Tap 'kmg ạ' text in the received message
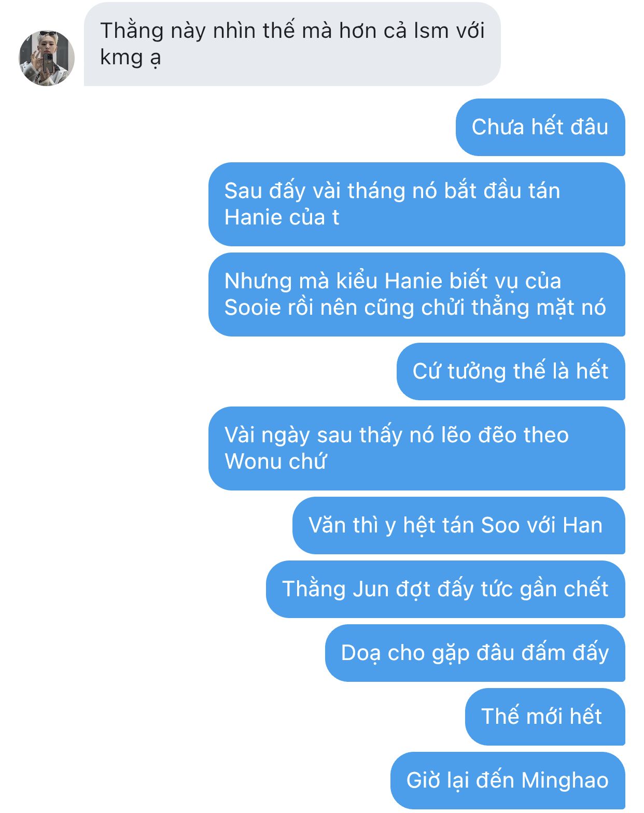This screenshot has height=813, width=644. tap(131, 58)
